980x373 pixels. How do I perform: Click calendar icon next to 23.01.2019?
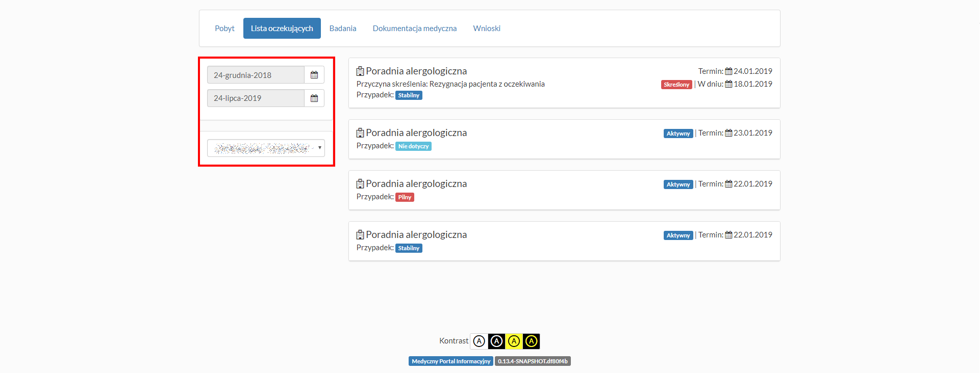[x=728, y=133]
